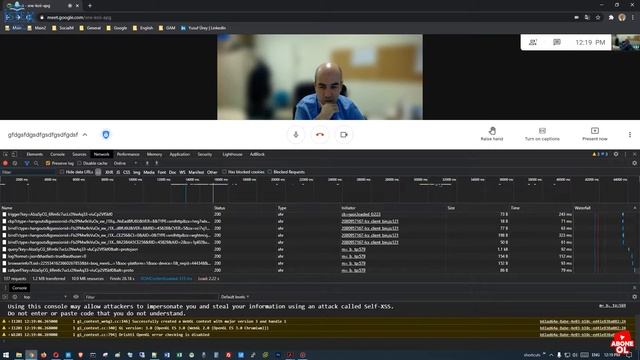Turn on captions in the meeting
Image resolution: width=640 pixels, height=360 pixels.
pos(542,133)
